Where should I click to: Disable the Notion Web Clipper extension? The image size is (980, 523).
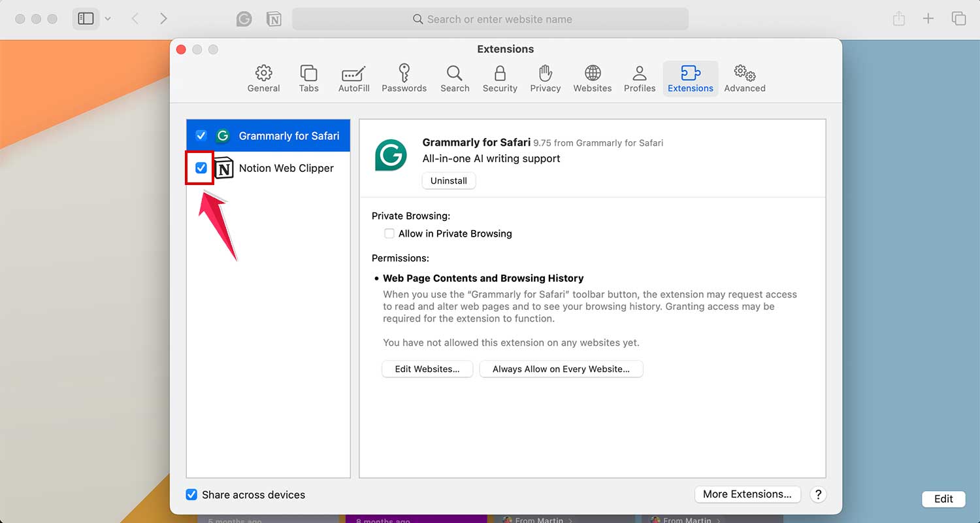pyautogui.click(x=200, y=168)
